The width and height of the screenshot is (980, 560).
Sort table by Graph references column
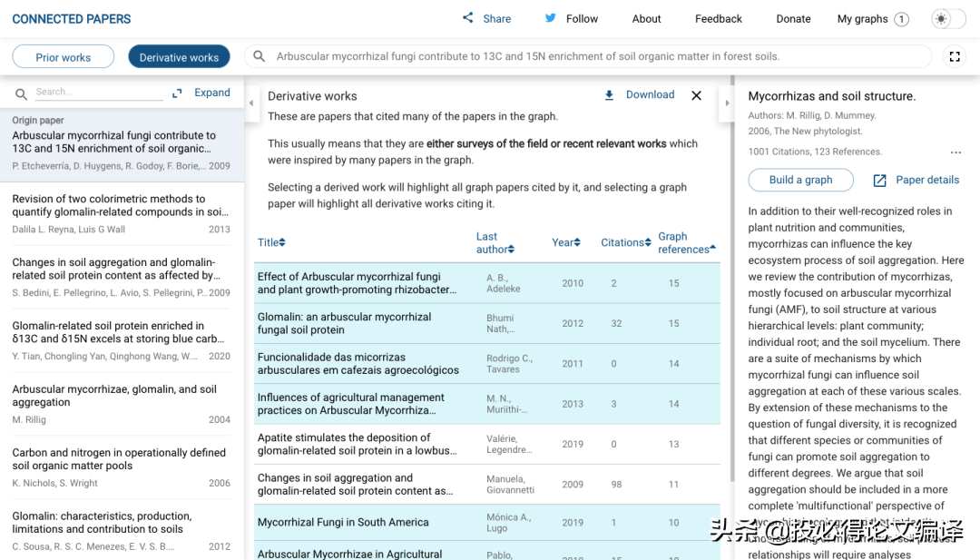pos(686,242)
